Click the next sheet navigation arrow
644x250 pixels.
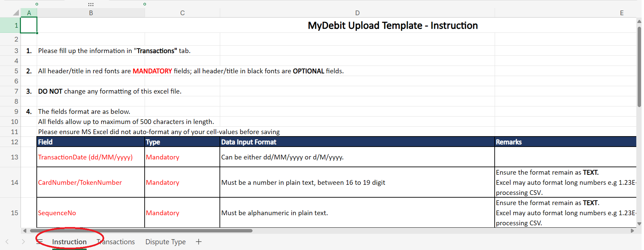click(23, 242)
